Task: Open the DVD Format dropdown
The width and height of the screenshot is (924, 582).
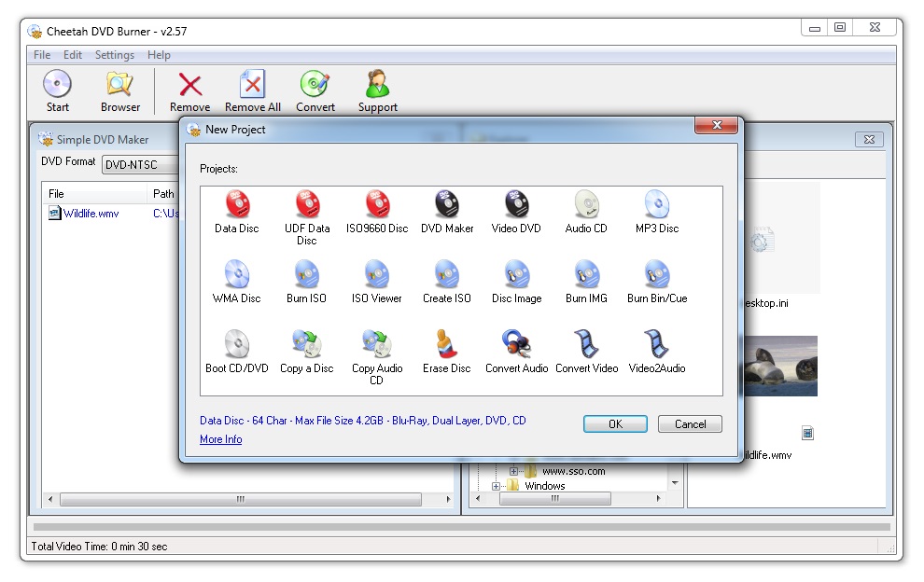Action: point(140,165)
